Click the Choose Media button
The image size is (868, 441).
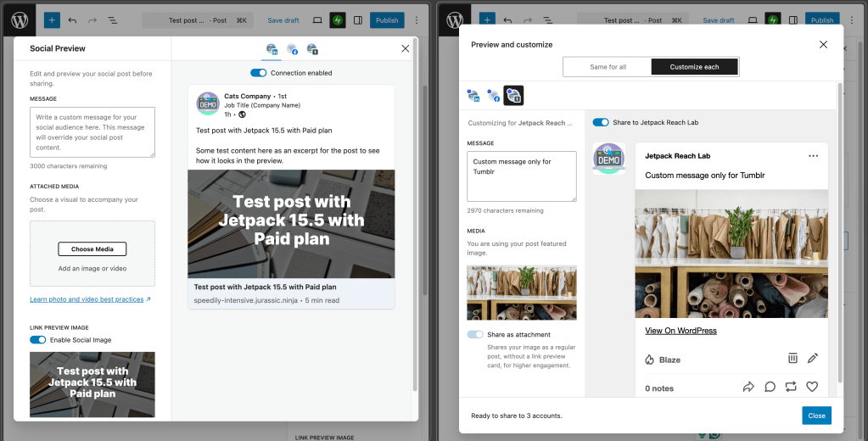pyautogui.click(x=92, y=248)
